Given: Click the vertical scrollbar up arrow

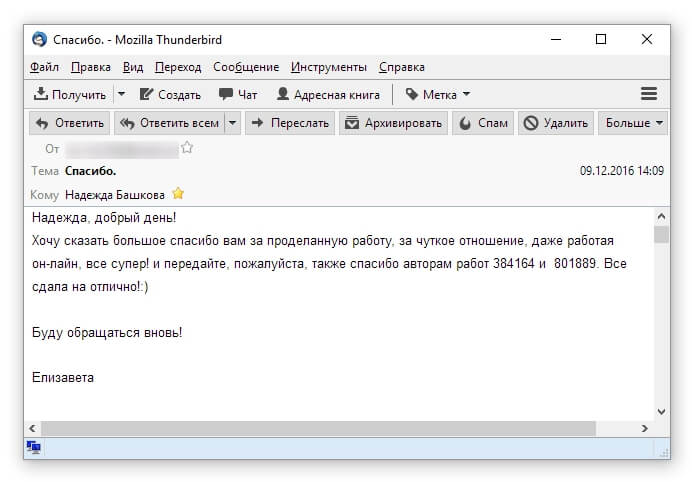Looking at the screenshot, I should [661, 216].
